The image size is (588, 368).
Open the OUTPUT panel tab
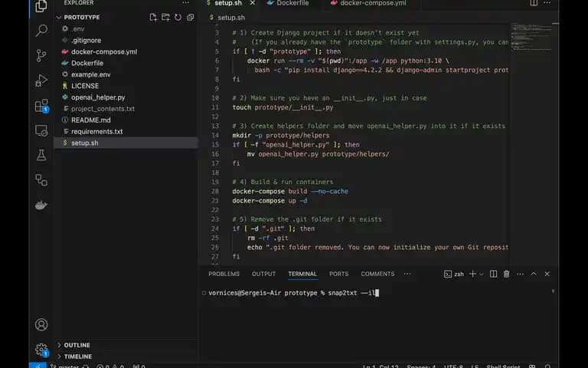263,274
